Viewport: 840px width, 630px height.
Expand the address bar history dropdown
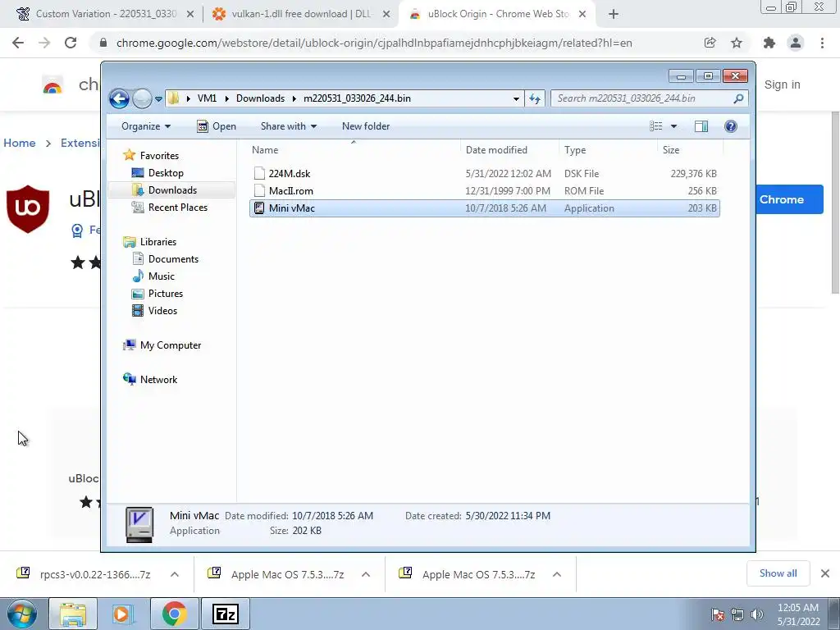(516, 98)
